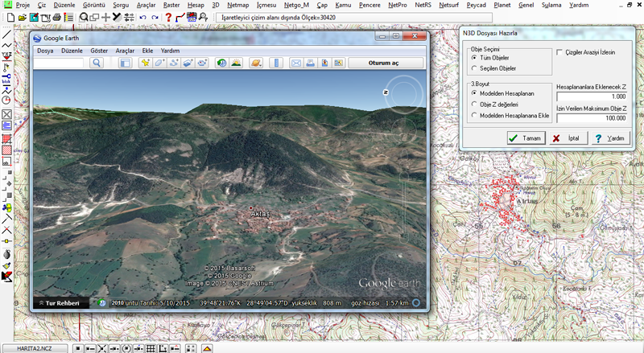Viewport: 644px width, 353px height.
Task: Click the HARITA2.NCZ file button
Action: point(35,348)
